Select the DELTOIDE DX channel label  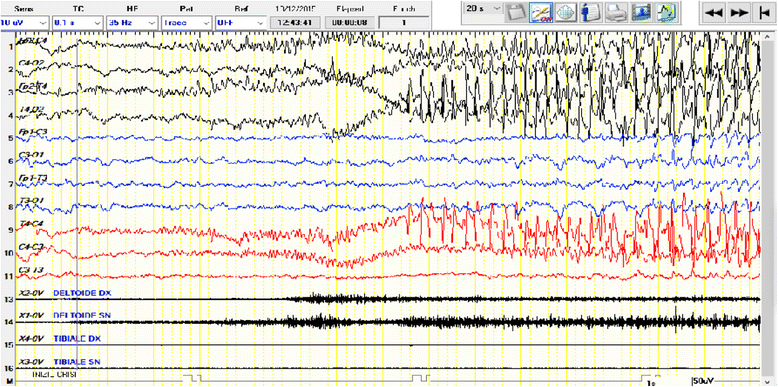point(82,293)
